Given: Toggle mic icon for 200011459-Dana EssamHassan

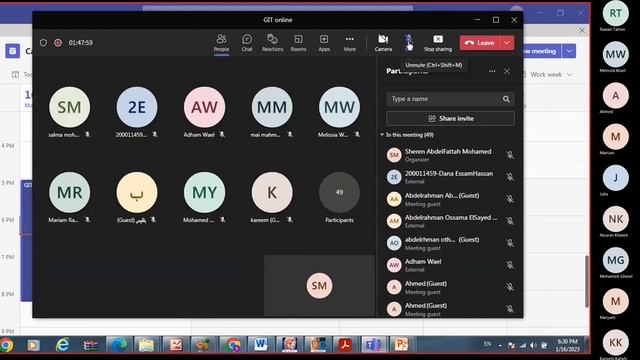Looking at the screenshot, I should click(x=510, y=177).
